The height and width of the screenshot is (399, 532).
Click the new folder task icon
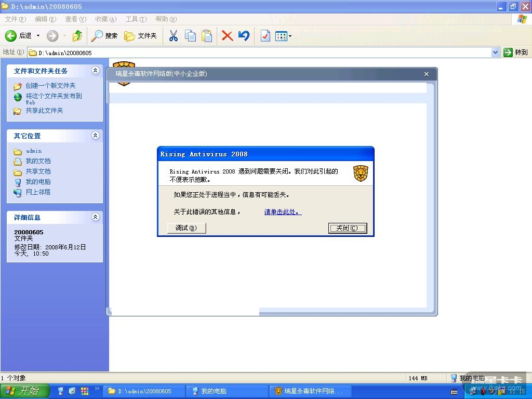click(18, 86)
